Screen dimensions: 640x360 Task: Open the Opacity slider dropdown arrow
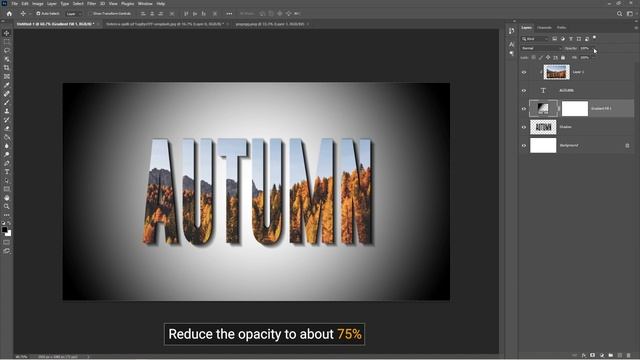coord(594,48)
